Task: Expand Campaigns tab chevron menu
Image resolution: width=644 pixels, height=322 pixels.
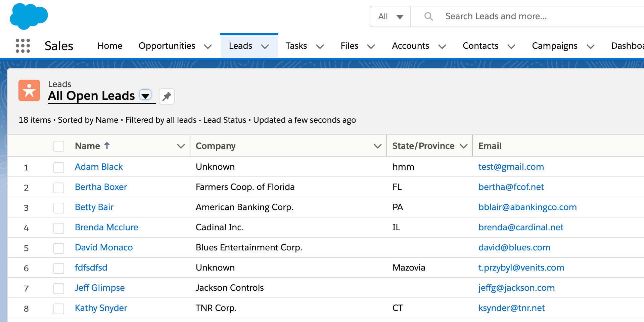Action: click(591, 46)
